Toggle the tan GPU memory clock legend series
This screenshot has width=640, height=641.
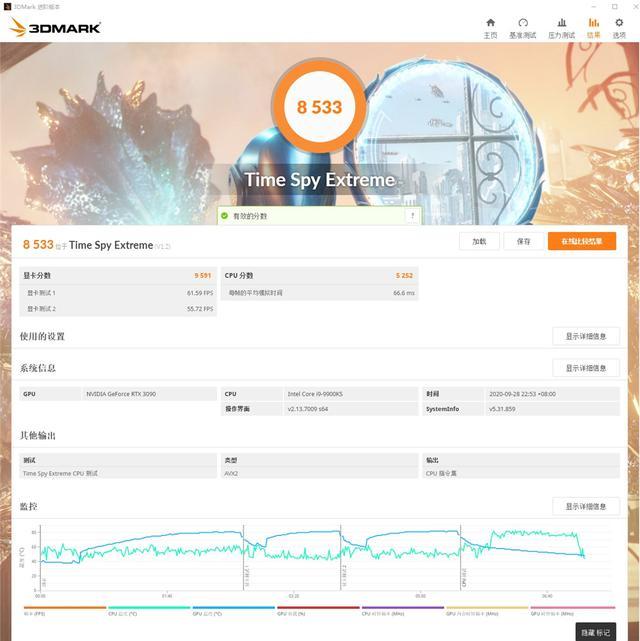[487, 611]
